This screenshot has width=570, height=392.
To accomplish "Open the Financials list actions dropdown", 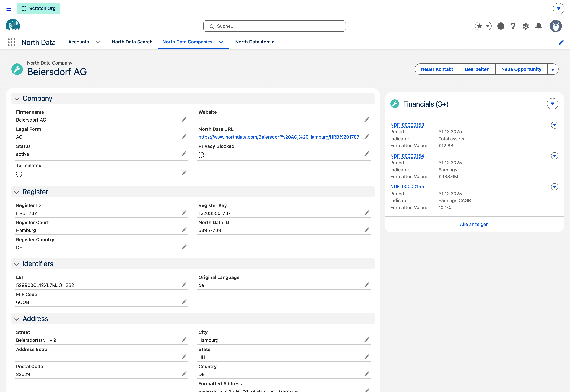I will [552, 104].
